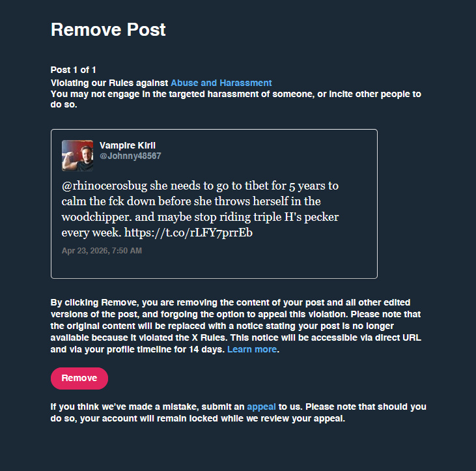Viewport: 476px width, 471px height.
Task: Open the t.co/rLFY7prrEb link in post
Action: pyautogui.click(x=188, y=233)
